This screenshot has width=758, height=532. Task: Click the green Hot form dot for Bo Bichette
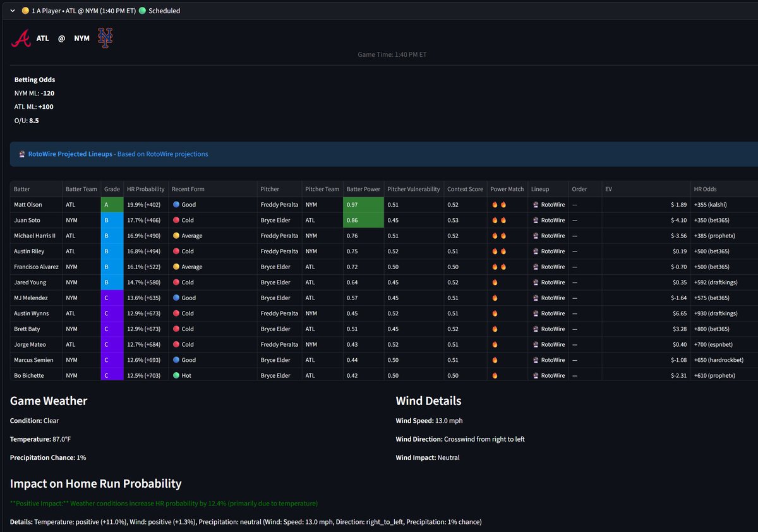tap(176, 375)
